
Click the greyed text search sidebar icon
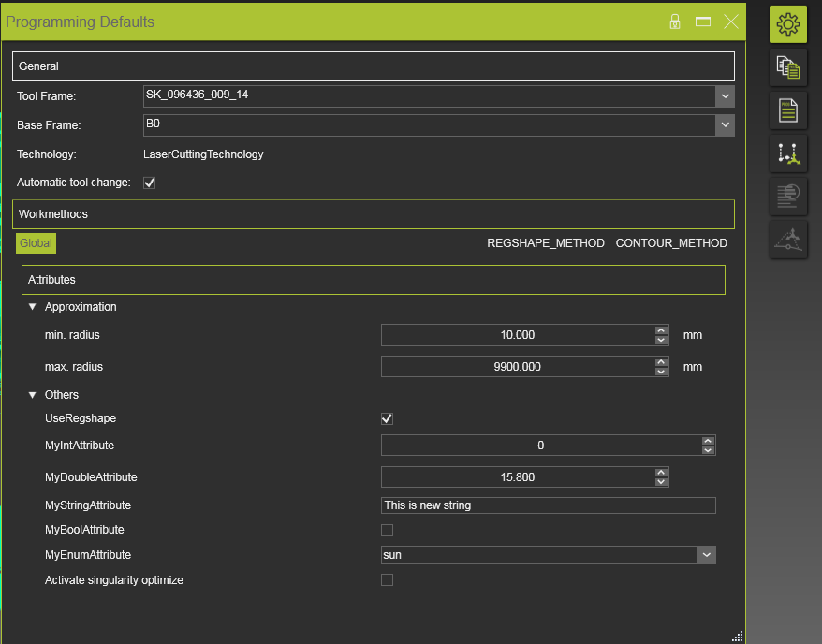coord(788,197)
